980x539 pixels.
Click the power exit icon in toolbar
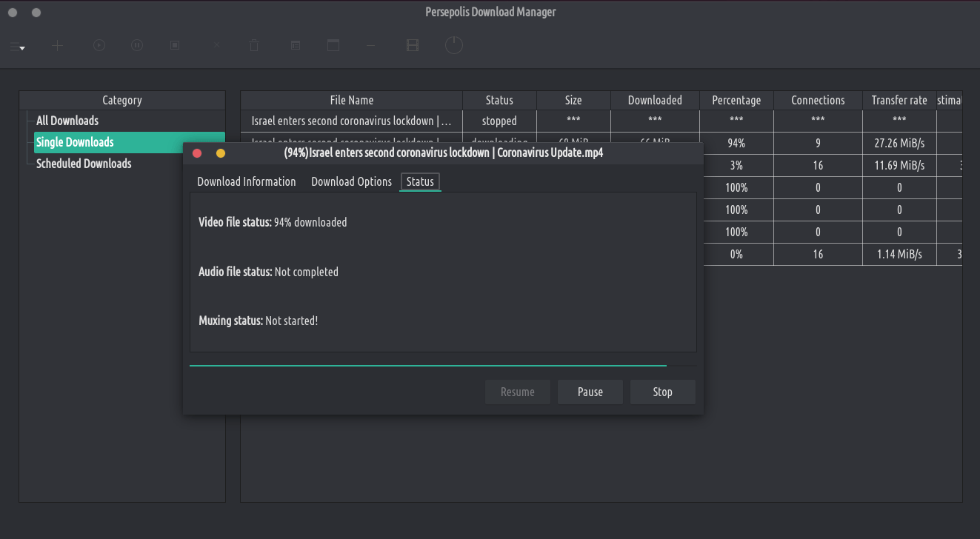pos(454,46)
